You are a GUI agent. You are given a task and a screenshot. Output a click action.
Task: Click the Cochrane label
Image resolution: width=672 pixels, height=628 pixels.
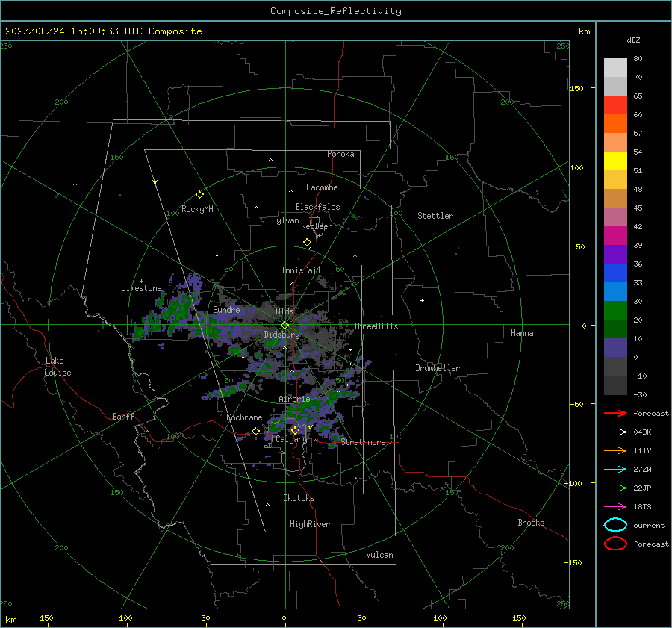[244, 417]
